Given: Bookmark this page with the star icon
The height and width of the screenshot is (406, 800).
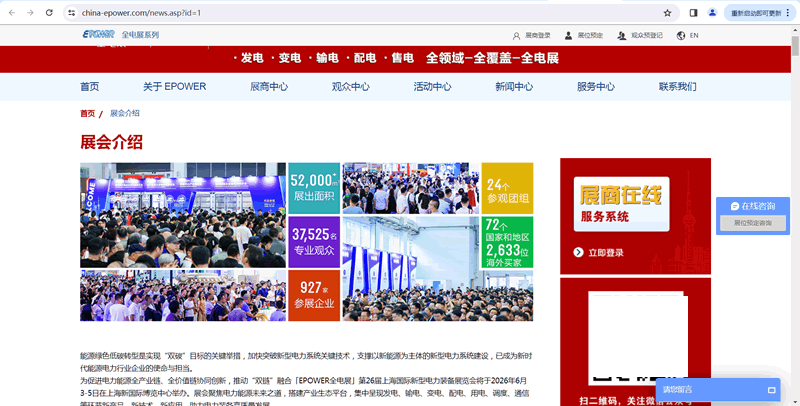Looking at the screenshot, I should [667, 13].
